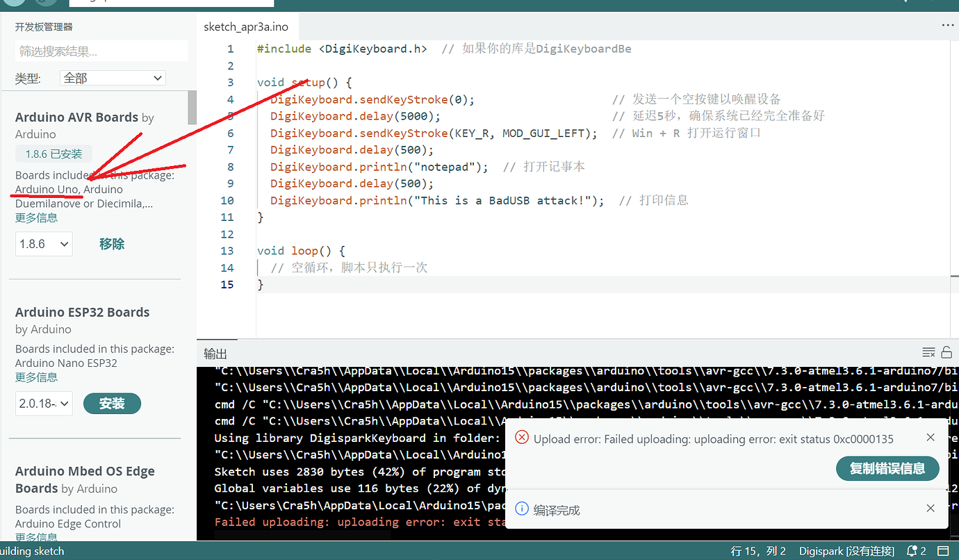Open the 2.0.18 version dropdown for ESP32
The height and width of the screenshot is (560, 959).
pyautogui.click(x=44, y=403)
